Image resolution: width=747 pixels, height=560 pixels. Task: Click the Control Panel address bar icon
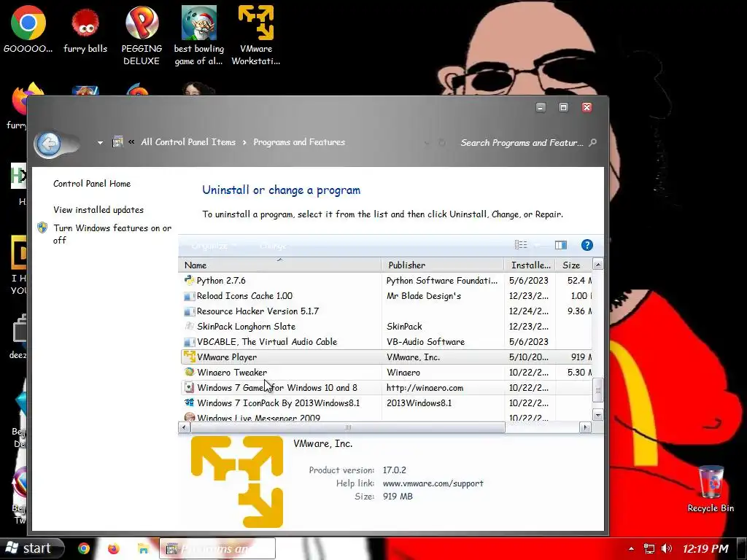[117, 142]
